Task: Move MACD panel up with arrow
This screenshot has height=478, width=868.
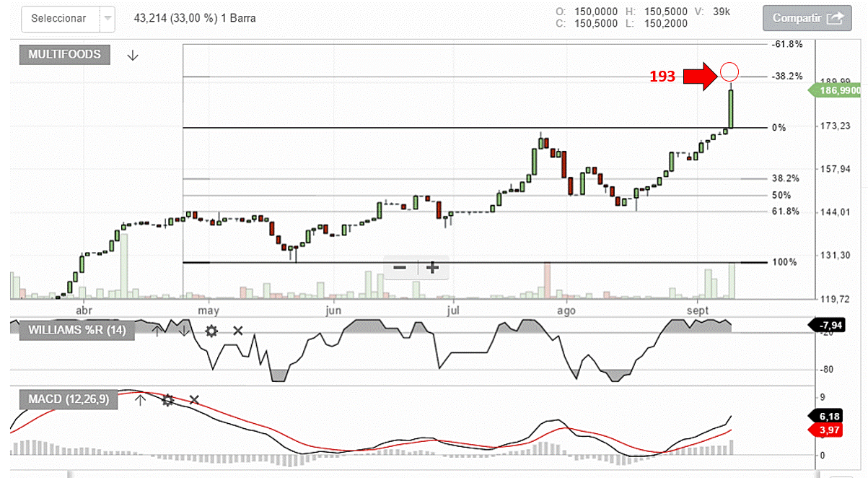Action: (141, 399)
